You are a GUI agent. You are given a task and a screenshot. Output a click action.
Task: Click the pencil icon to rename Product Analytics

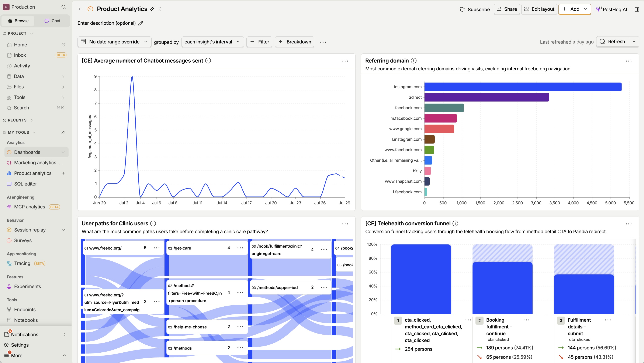pyautogui.click(x=152, y=9)
